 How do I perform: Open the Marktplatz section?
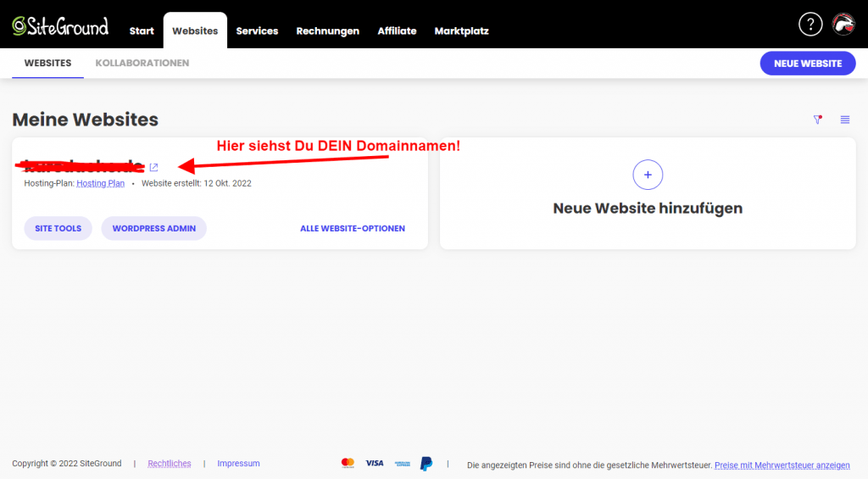pos(462,31)
